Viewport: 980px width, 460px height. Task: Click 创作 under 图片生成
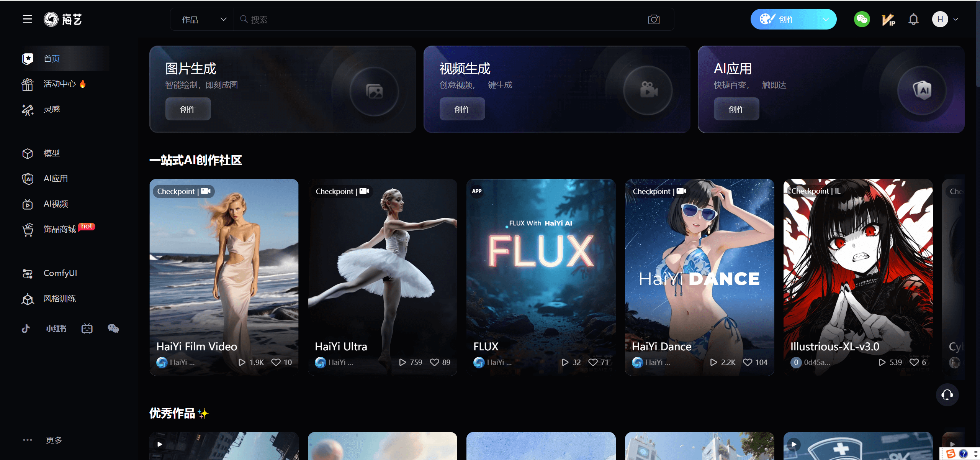[x=188, y=109]
